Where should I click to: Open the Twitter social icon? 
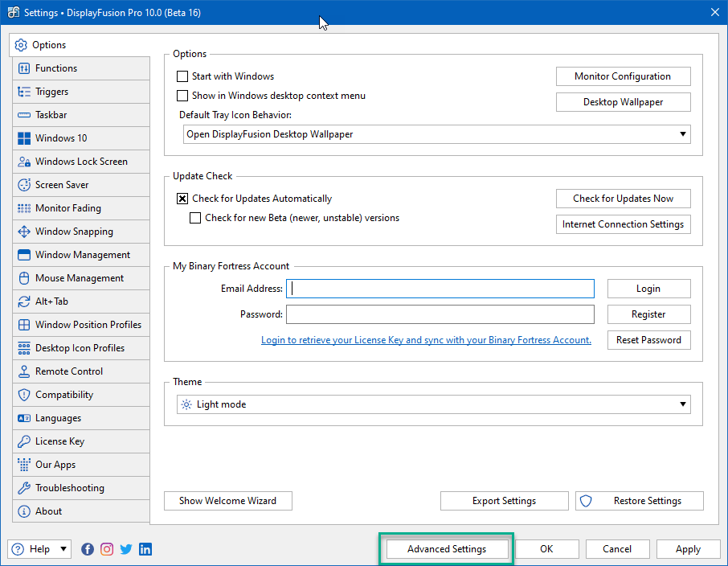coord(126,549)
